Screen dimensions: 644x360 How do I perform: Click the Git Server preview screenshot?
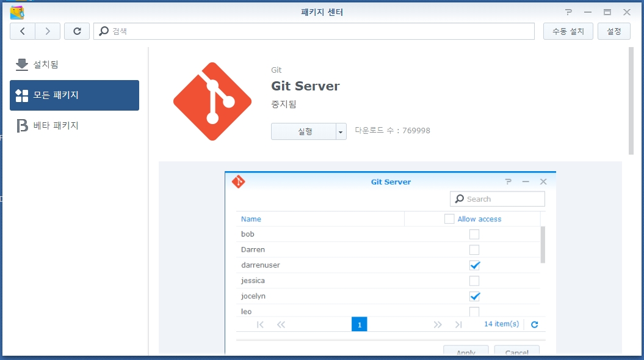(390, 263)
